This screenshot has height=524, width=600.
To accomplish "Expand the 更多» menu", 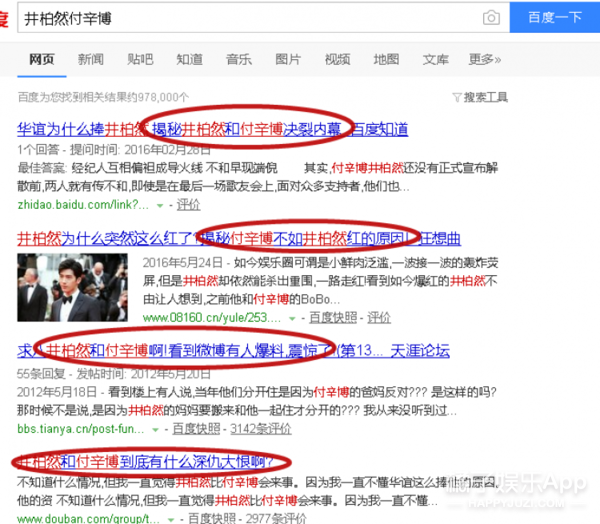I will click(x=485, y=60).
